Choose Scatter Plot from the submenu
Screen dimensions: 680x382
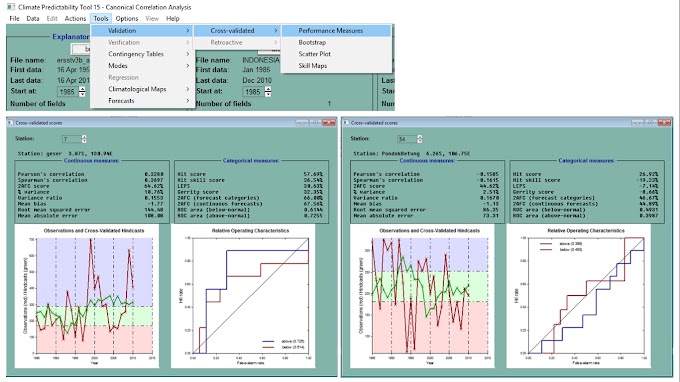tap(336, 54)
